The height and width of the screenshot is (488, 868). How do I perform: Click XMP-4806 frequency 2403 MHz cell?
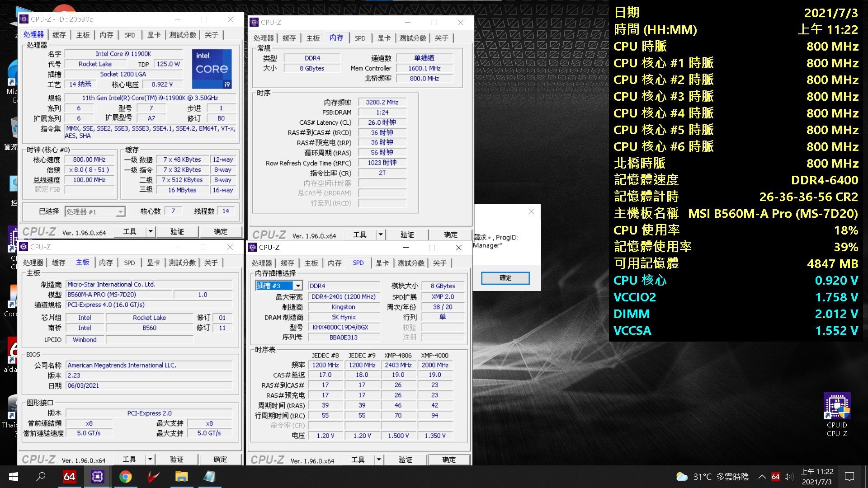(x=398, y=365)
